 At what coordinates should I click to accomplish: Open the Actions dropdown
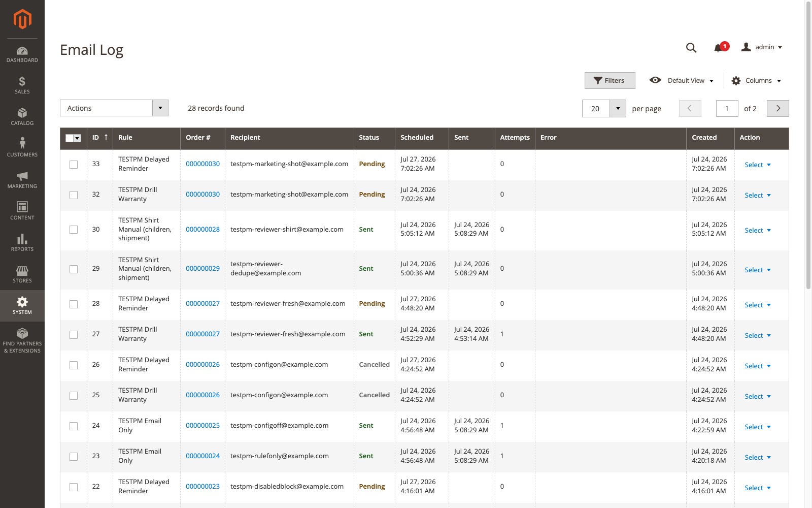pyautogui.click(x=114, y=108)
